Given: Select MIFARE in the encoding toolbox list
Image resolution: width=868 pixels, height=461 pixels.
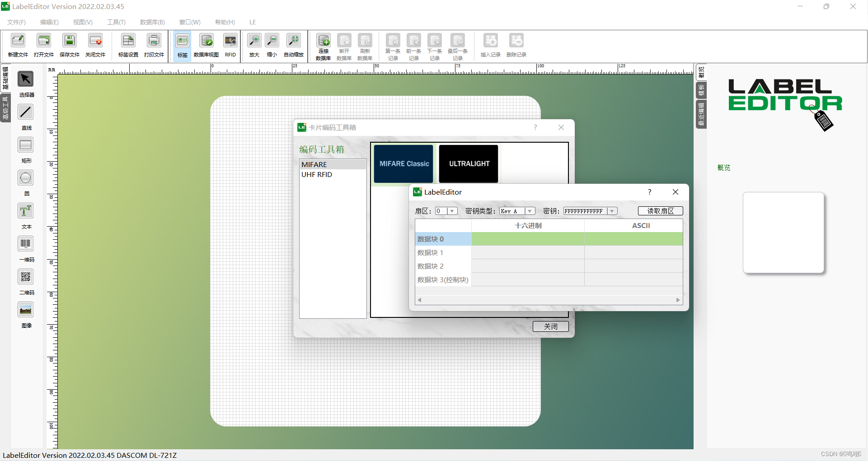Looking at the screenshot, I should pos(333,164).
